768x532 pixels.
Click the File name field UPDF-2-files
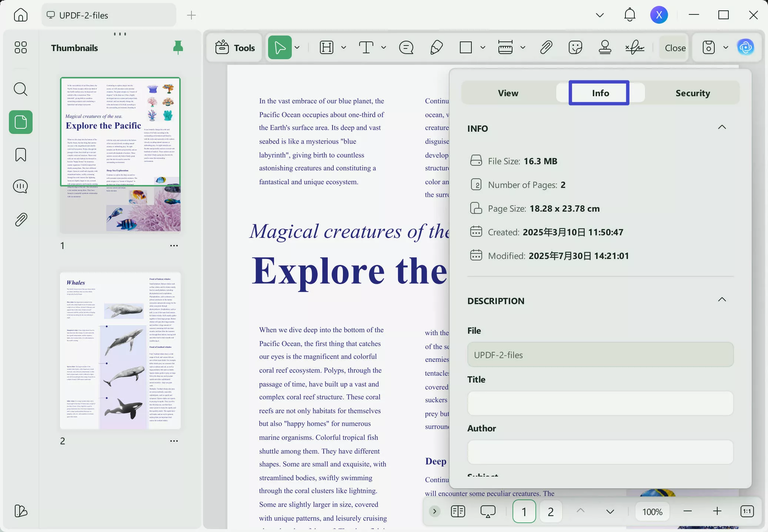tap(600, 354)
